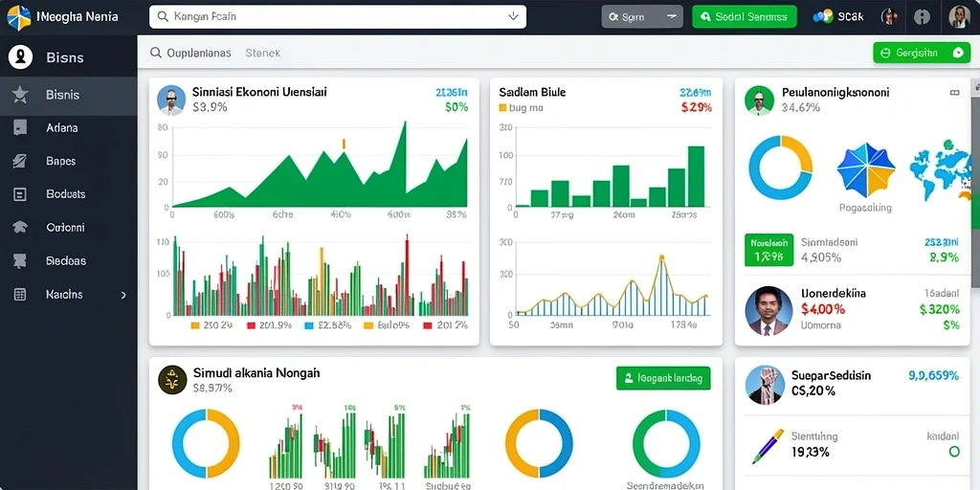
Task: Click the small icon at the Peulanonigksnononi card's corner
Action: coord(954,93)
